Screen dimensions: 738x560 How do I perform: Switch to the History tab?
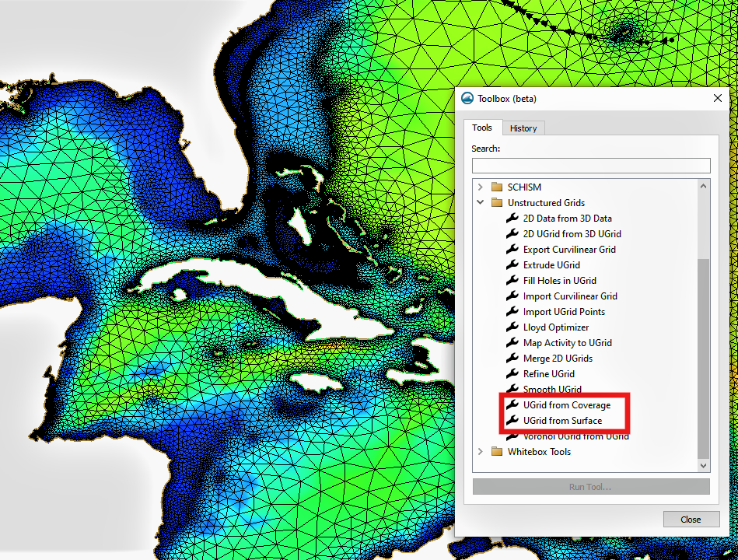(x=523, y=128)
